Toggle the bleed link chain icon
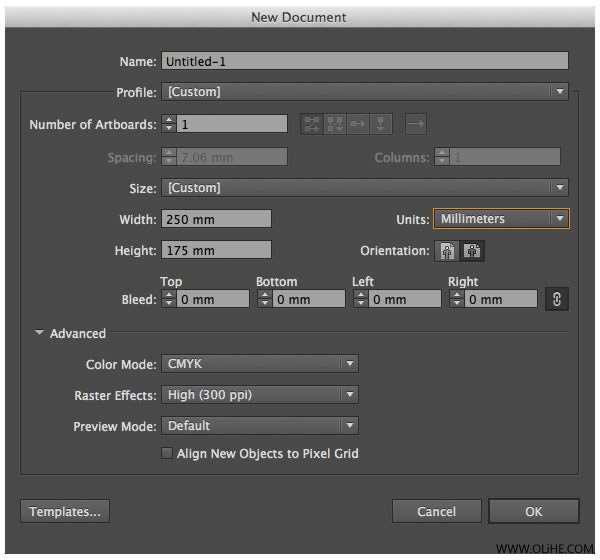 point(557,299)
